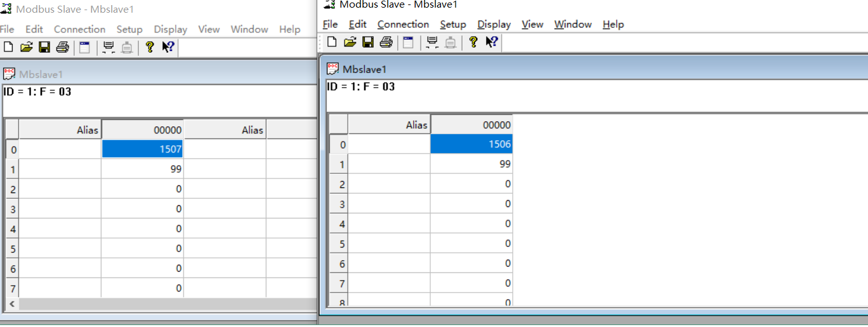
Task: Click Alias column header in right window
Action: 389,125
